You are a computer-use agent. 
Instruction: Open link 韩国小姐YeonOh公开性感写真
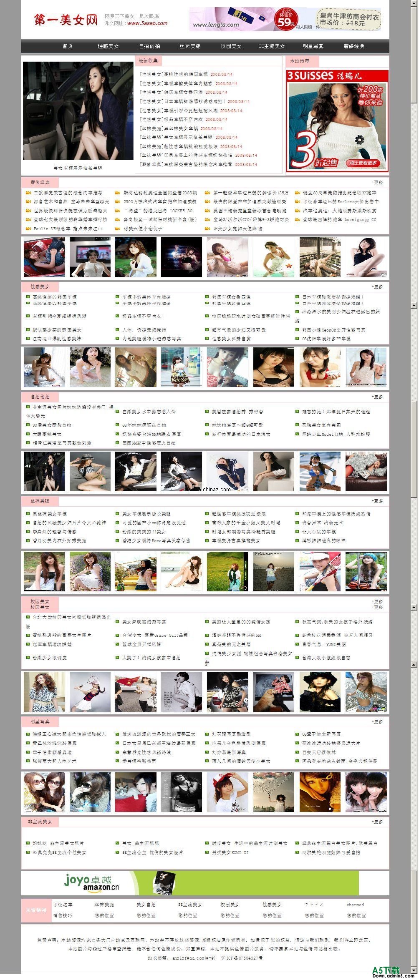pos(334,330)
